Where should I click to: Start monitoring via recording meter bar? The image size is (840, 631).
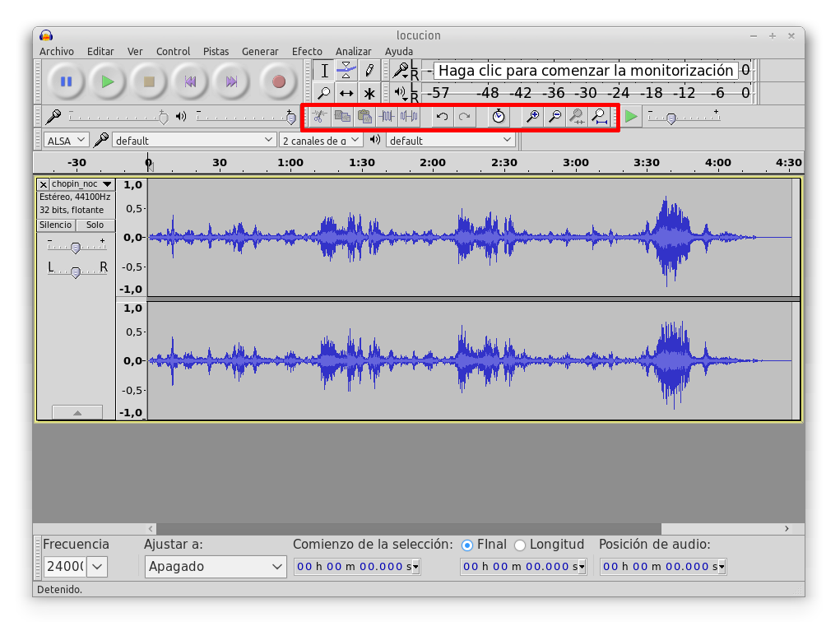586,70
